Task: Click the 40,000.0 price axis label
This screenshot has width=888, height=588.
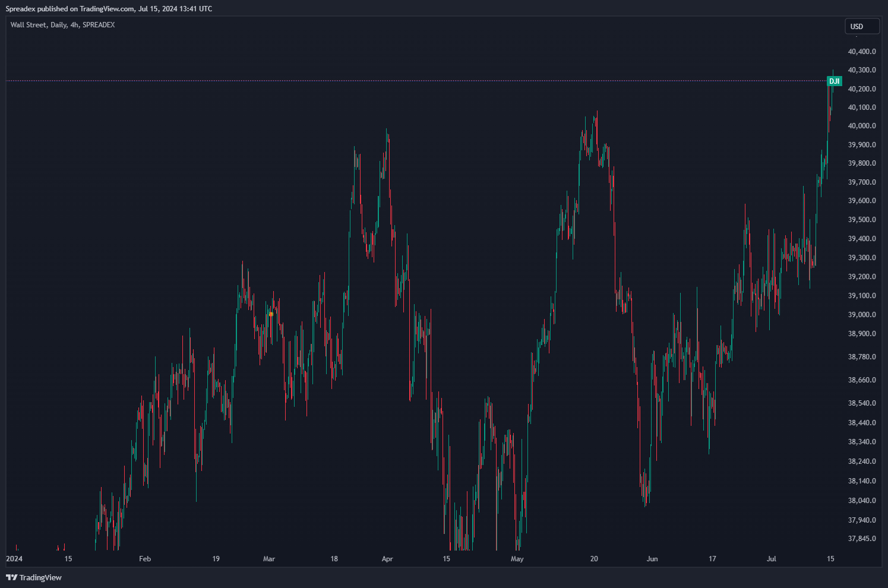Action: [x=862, y=126]
